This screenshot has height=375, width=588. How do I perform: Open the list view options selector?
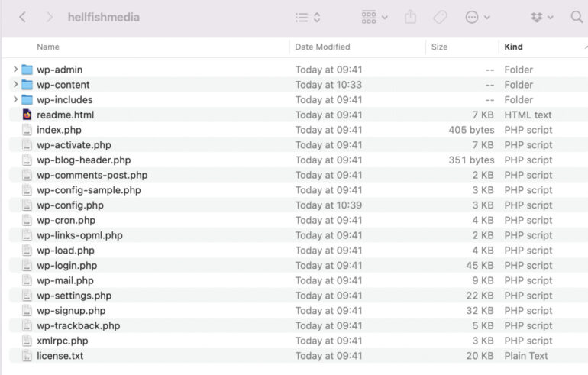308,17
